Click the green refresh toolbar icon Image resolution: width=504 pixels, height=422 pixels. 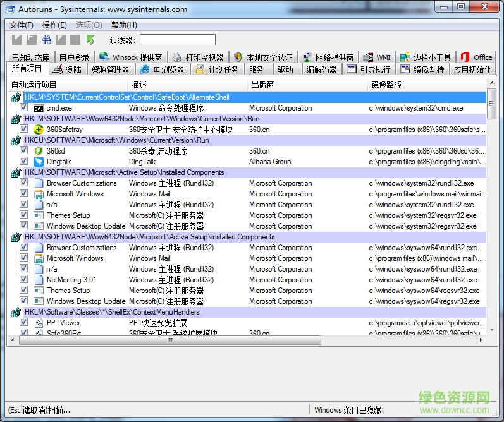tap(90, 40)
